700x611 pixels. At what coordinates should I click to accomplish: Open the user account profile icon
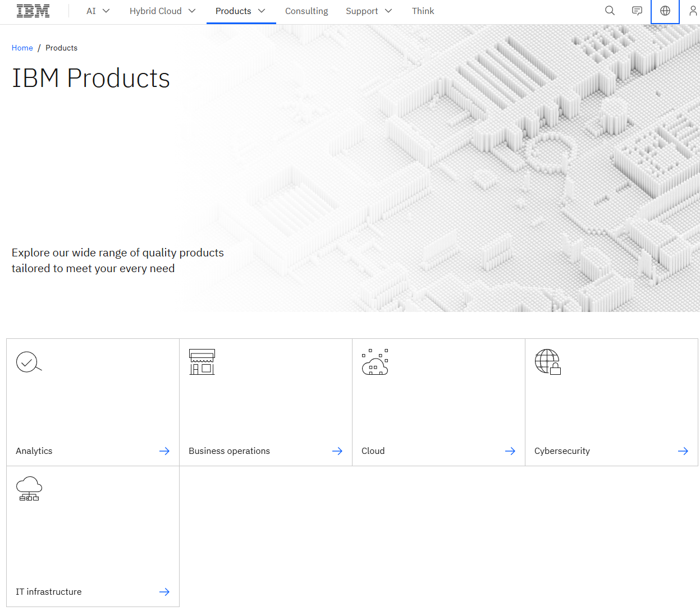pyautogui.click(x=693, y=11)
